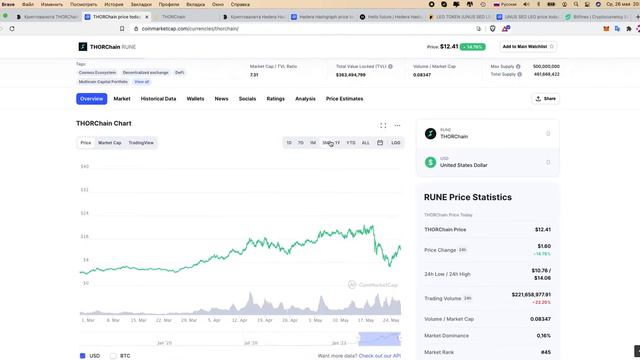Image resolution: width=640 pixels, height=360 pixels.
Task: Switch chart to LOG scale
Action: click(396, 142)
